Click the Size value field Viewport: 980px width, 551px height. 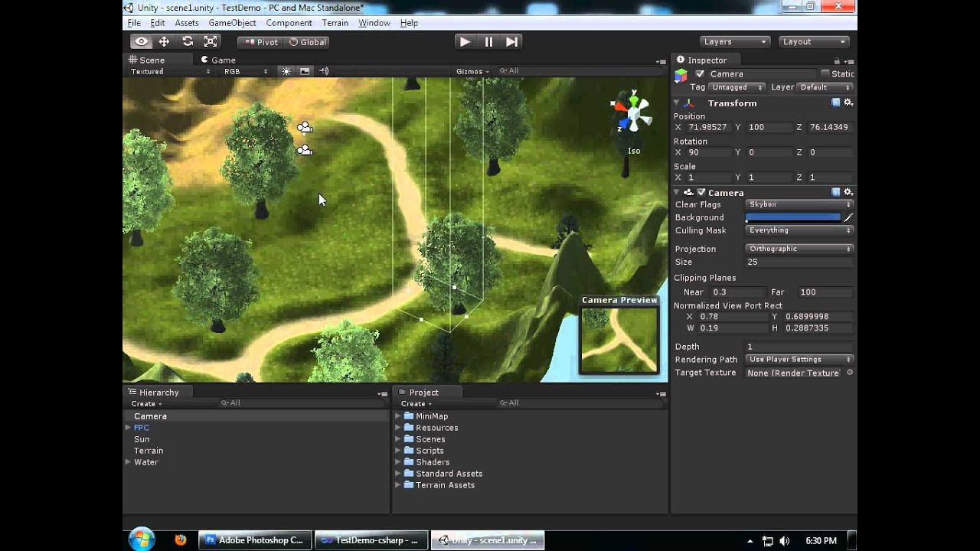click(x=799, y=262)
